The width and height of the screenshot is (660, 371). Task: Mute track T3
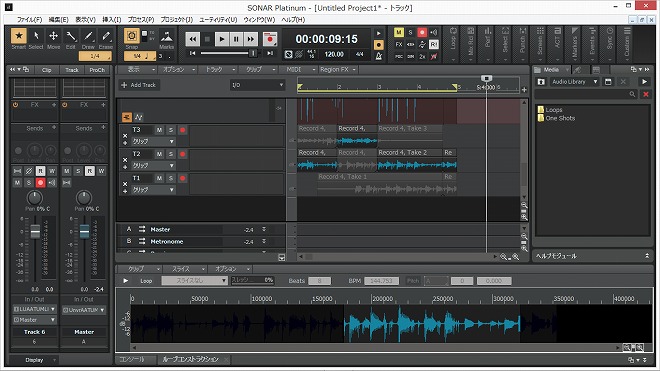click(x=159, y=130)
